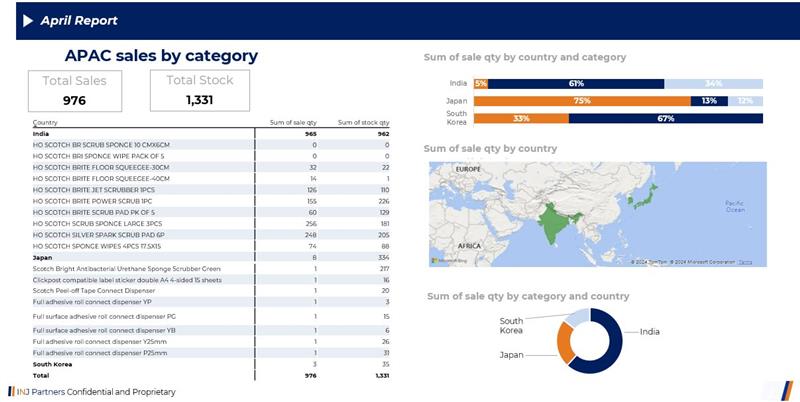
Task: Click 'Sum of sale qty by country' chart title
Action: [x=490, y=148]
